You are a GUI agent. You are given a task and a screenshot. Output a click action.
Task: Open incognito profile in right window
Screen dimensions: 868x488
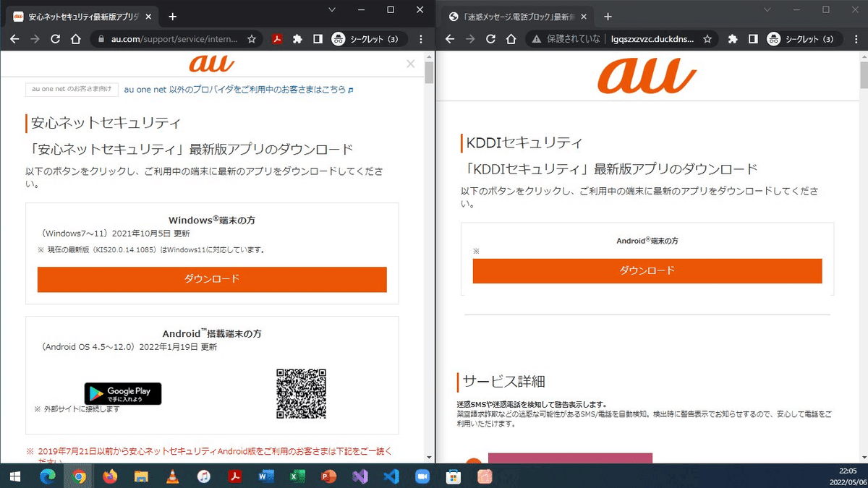coord(803,39)
